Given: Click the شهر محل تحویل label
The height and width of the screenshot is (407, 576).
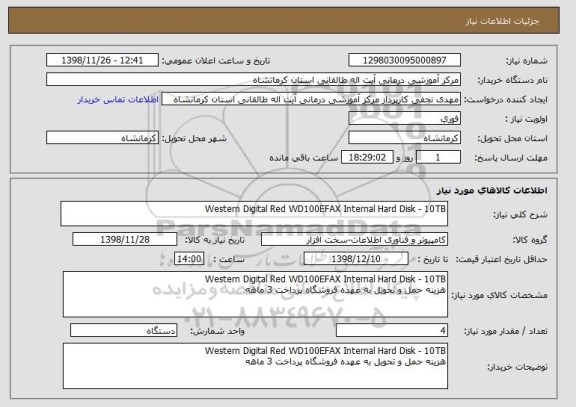Looking at the screenshot, I should 194,139.
